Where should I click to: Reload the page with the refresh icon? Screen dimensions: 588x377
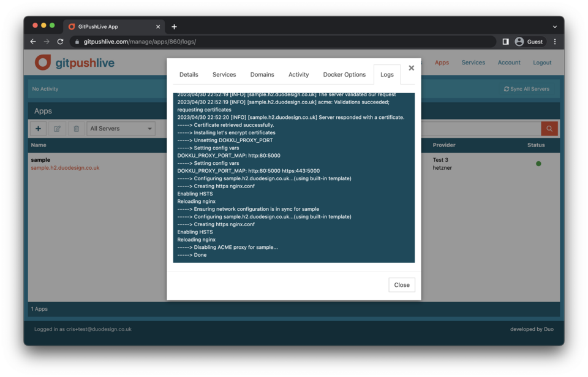60,42
